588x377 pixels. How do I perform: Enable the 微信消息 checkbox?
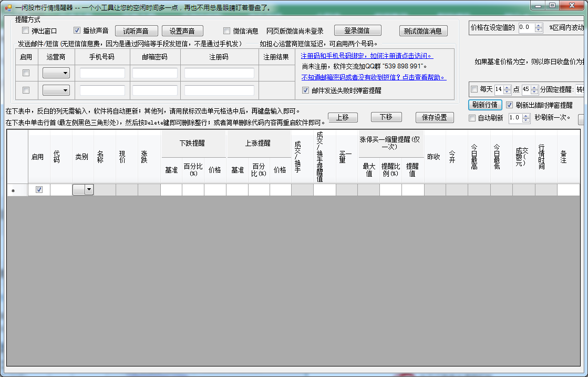click(226, 31)
